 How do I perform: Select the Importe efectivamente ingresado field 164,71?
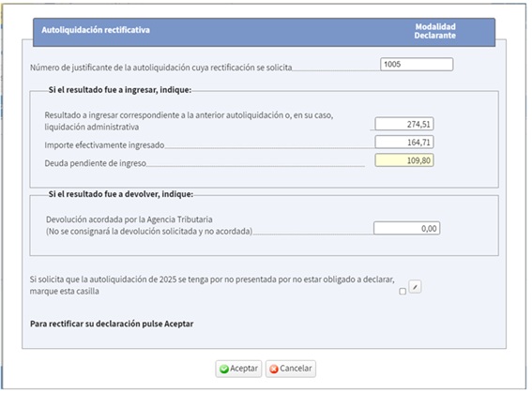point(404,142)
